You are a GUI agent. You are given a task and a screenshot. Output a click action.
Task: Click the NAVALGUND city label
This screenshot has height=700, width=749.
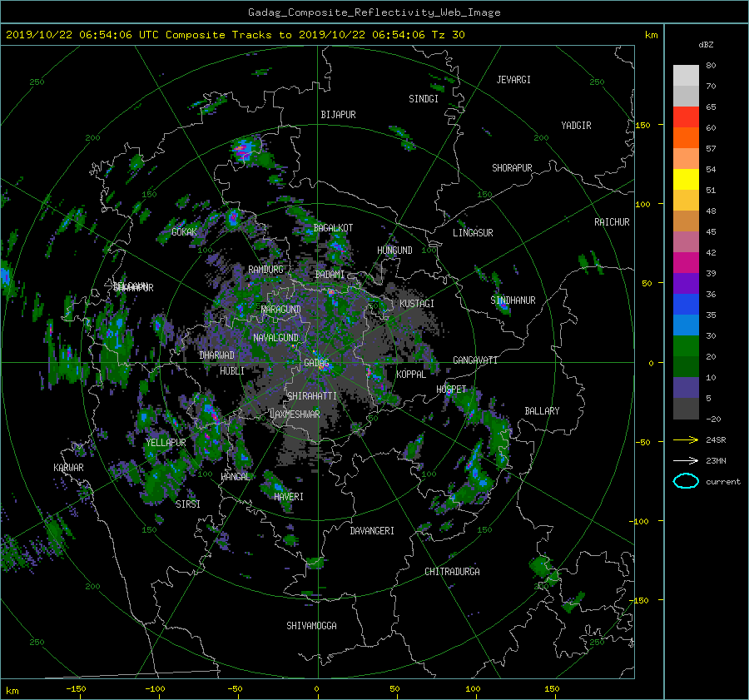275,338
